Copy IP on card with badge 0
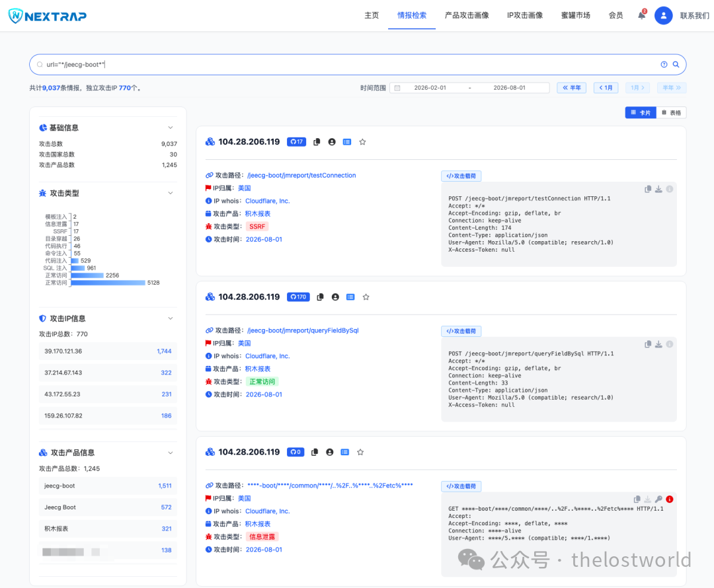The height and width of the screenshot is (588, 714). (x=315, y=453)
